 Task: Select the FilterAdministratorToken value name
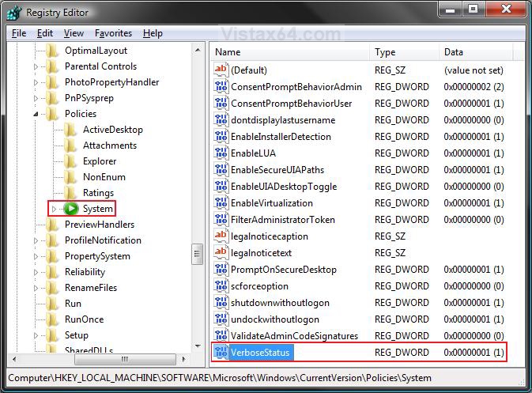pyautogui.click(x=283, y=220)
